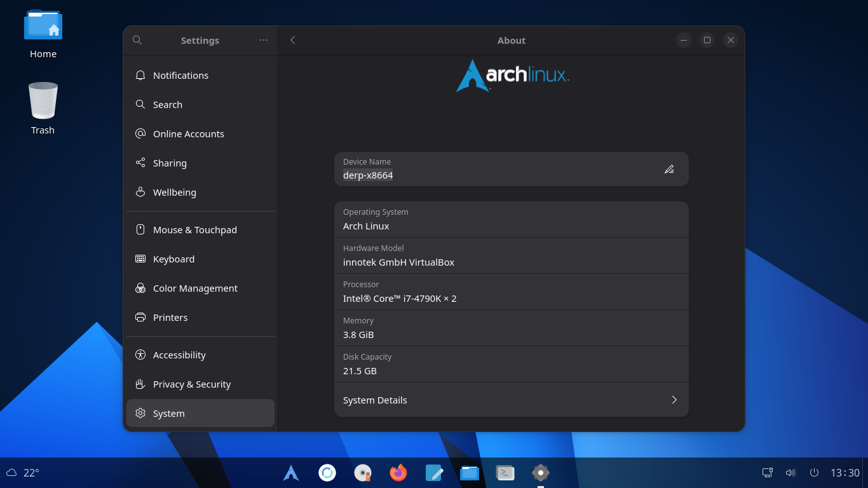
Task: Click the Intel Core i7-4790K processor value
Action: pos(400,299)
